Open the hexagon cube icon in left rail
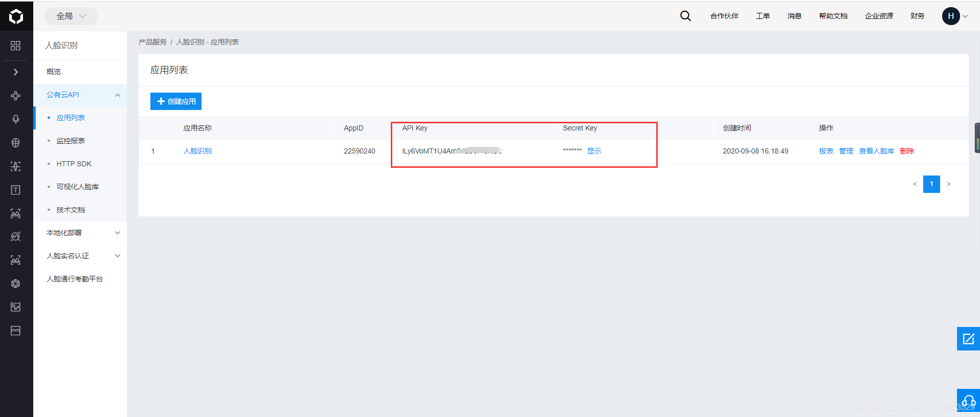 [16, 283]
